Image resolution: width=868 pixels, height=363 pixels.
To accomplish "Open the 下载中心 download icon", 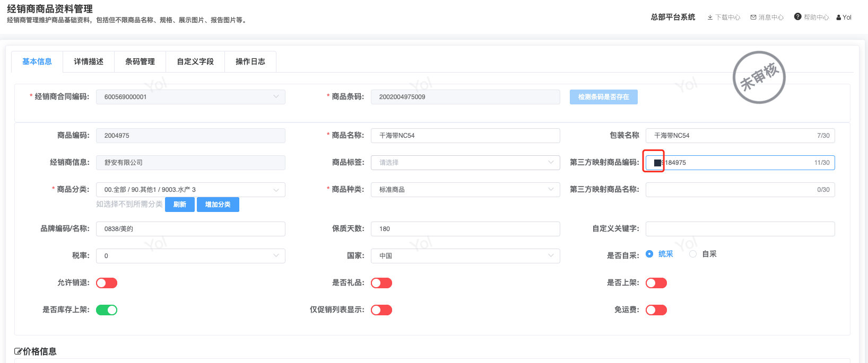I will tap(710, 17).
